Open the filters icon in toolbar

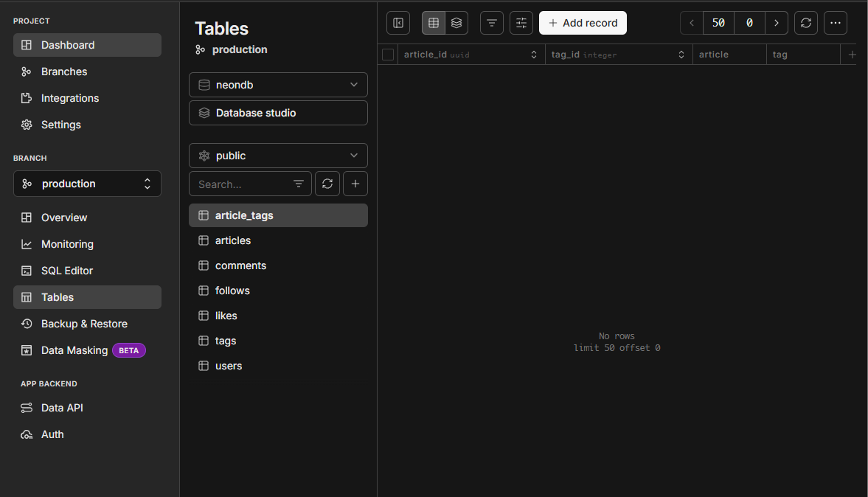click(x=492, y=23)
